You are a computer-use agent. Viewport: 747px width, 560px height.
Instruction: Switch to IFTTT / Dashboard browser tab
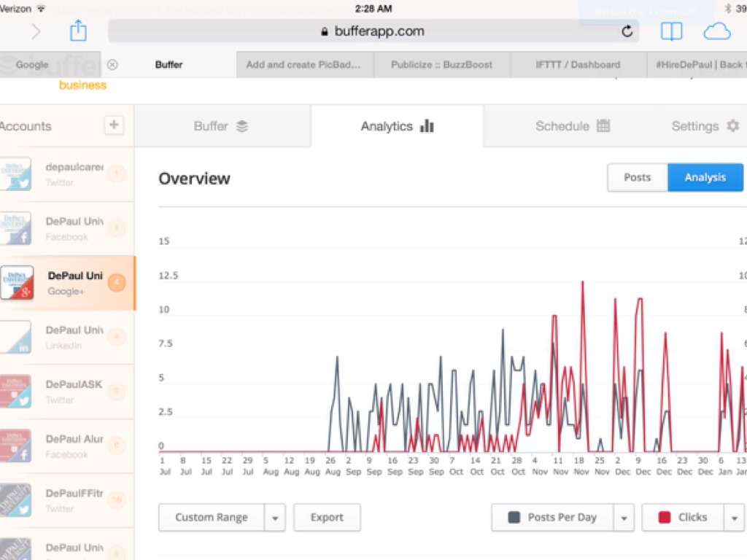[577, 64]
